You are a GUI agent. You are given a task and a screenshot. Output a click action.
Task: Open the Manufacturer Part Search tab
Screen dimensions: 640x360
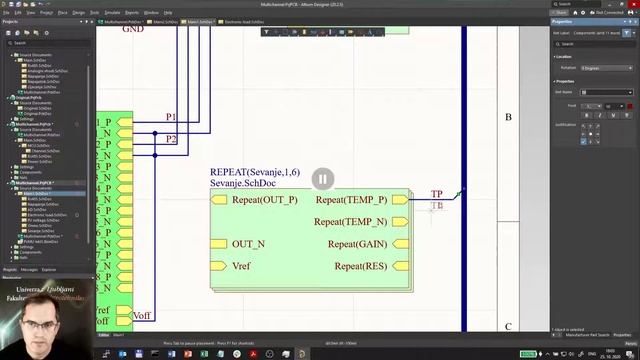coord(587,335)
